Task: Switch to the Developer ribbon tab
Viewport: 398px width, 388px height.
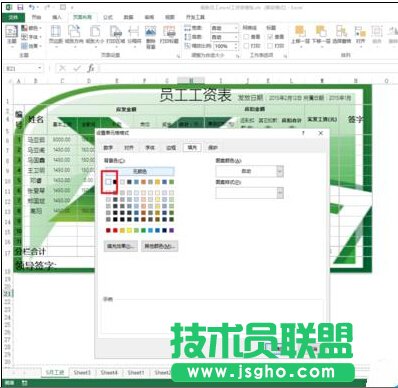Action: tap(195, 17)
